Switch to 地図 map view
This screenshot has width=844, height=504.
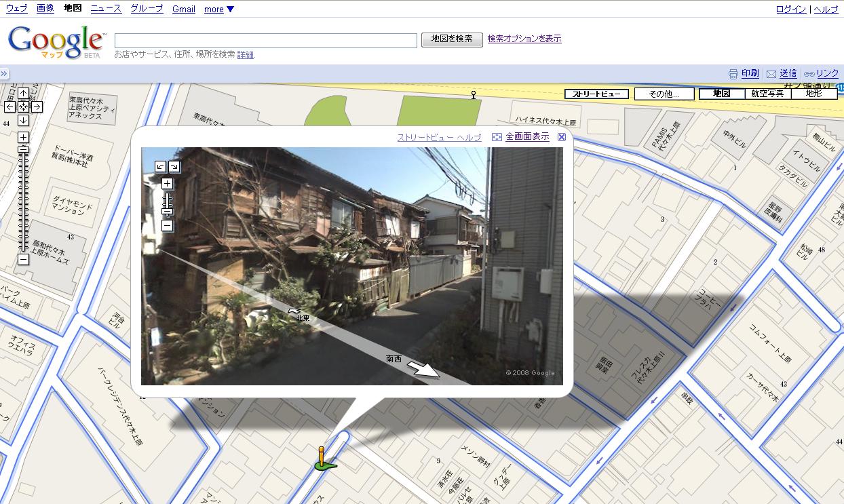(721, 94)
